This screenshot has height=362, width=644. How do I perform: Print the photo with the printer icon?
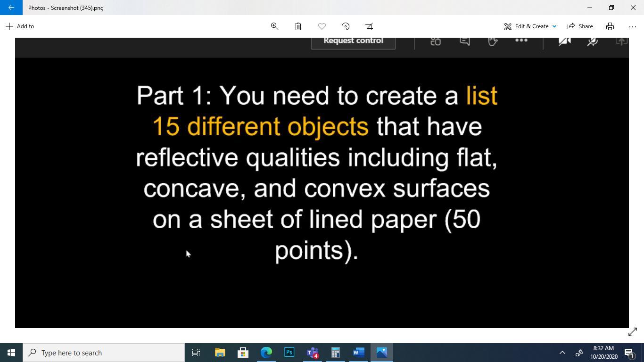tap(610, 26)
